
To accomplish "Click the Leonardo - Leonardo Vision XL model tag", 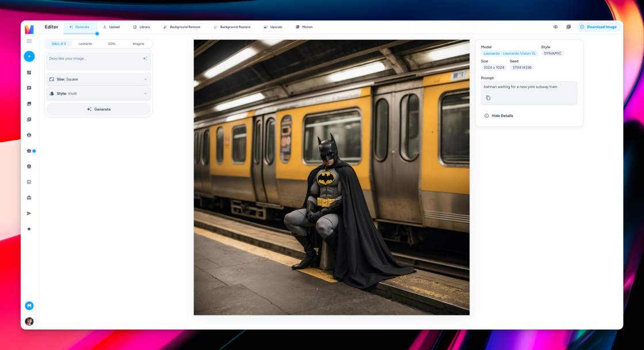I will click(509, 53).
